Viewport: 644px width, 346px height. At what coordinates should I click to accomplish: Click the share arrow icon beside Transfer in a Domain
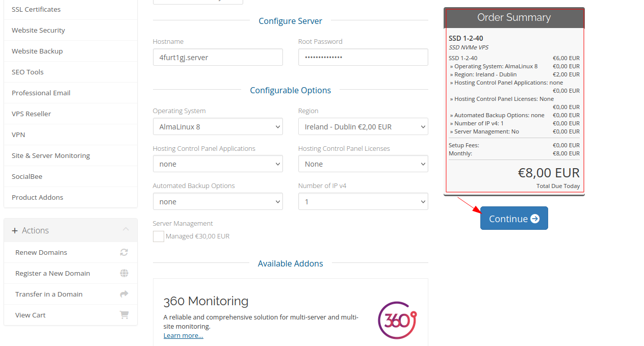pos(124,294)
